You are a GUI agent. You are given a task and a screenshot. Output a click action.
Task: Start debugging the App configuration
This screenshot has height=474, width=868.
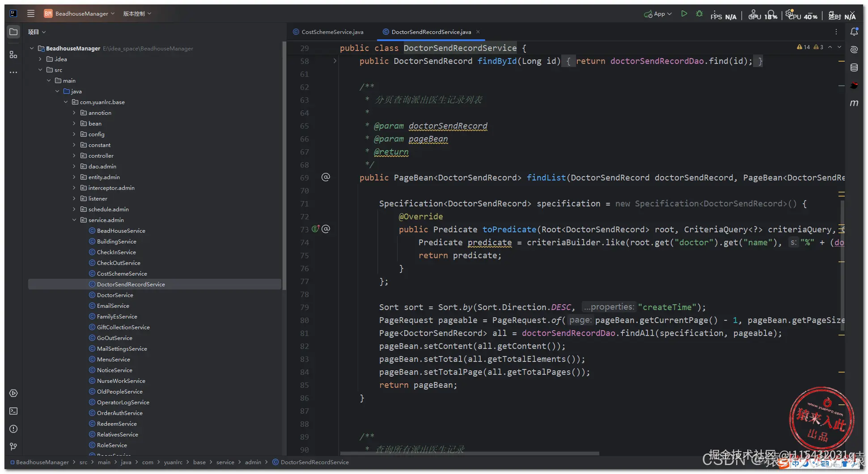tap(699, 14)
